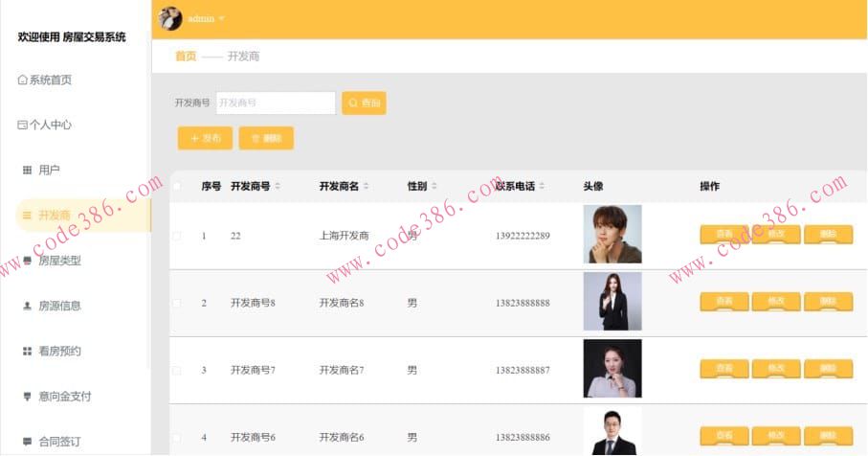Click the 开发商号6 cell
The image size is (868, 456).
pyautogui.click(x=253, y=437)
